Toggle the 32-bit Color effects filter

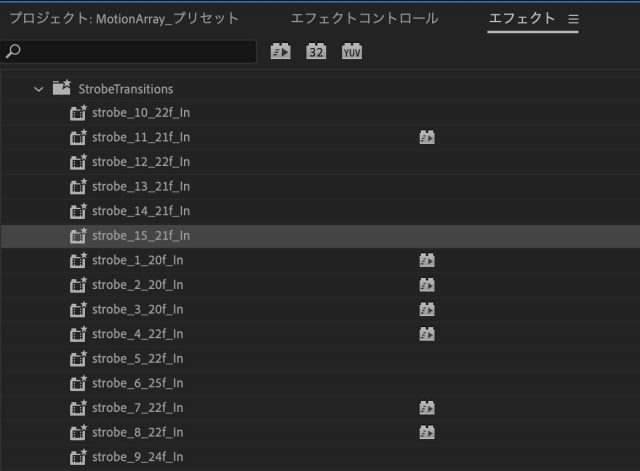[316, 52]
